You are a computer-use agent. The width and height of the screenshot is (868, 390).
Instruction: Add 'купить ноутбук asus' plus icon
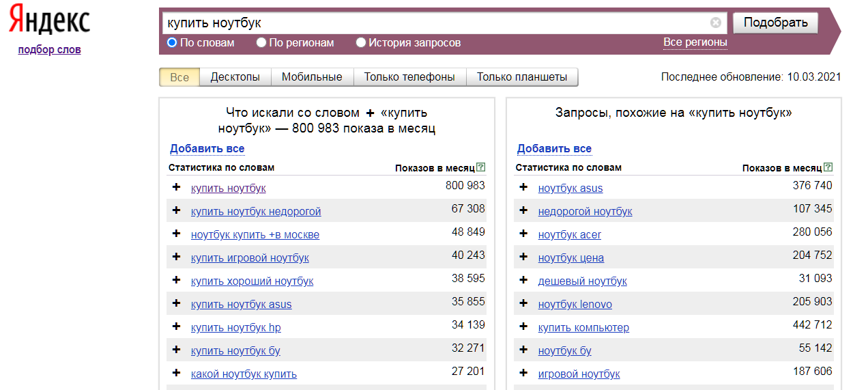176,303
